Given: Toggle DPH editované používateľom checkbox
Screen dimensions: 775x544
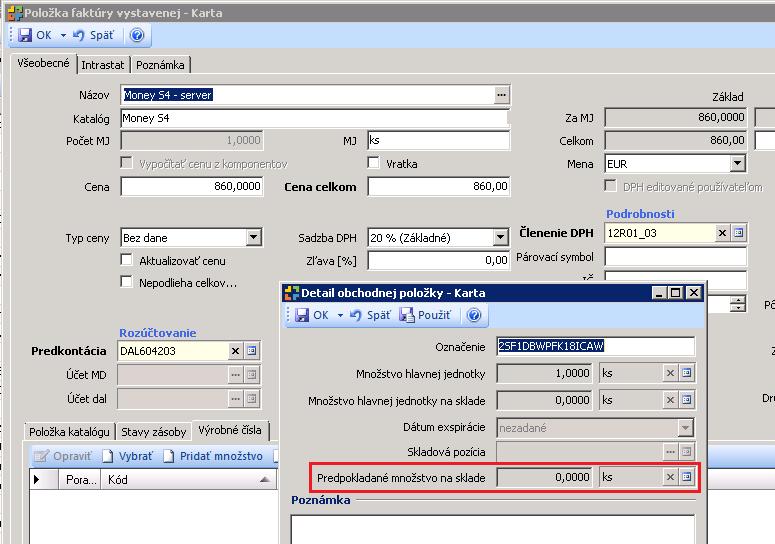Looking at the screenshot, I should 610,185.
